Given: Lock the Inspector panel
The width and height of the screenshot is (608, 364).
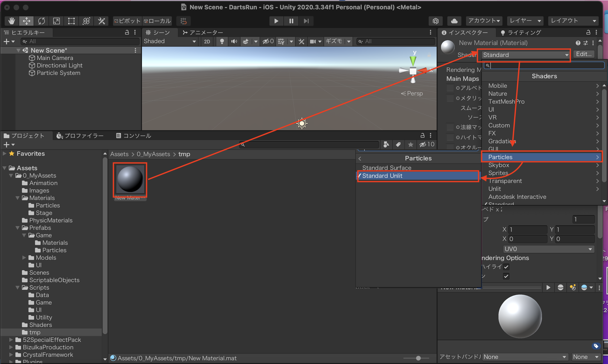Looking at the screenshot, I should tap(588, 32).
